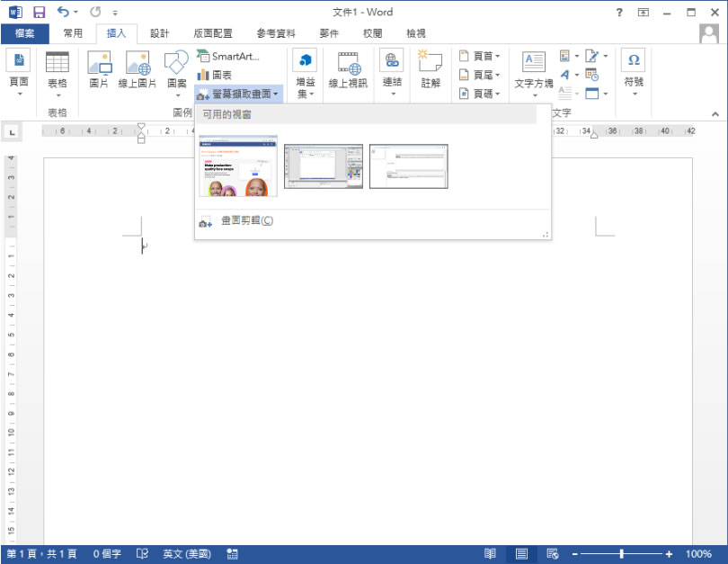Select the web browser window thumbnail
728x564 pixels.
coord(238,166)
